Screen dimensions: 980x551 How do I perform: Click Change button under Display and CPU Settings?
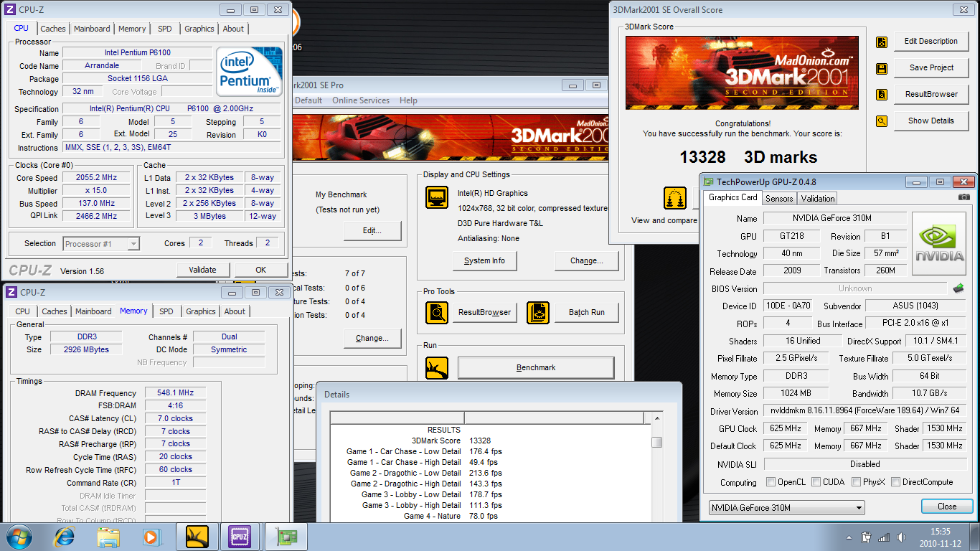(587, 260)
